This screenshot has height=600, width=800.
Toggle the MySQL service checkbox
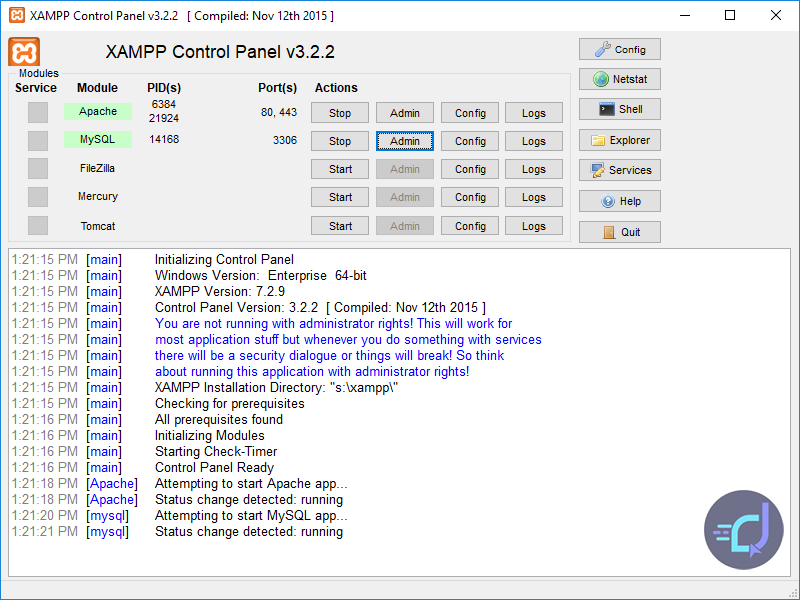coord(38,140)
